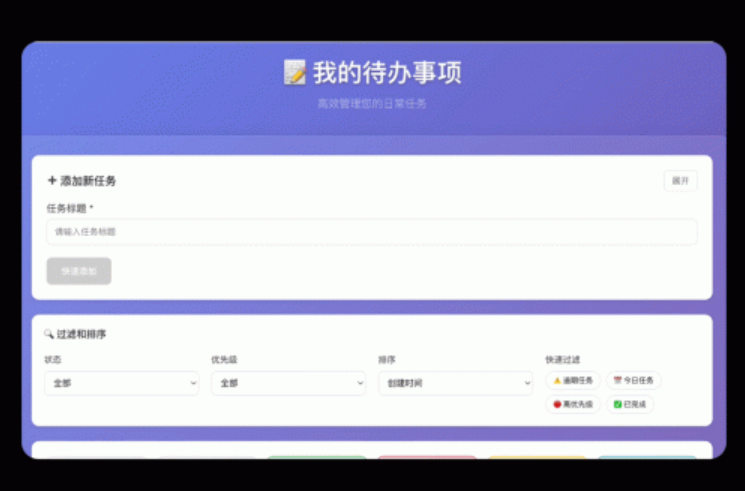Open the 优先级 dropdown showing 全部

[x=288, y=383]
